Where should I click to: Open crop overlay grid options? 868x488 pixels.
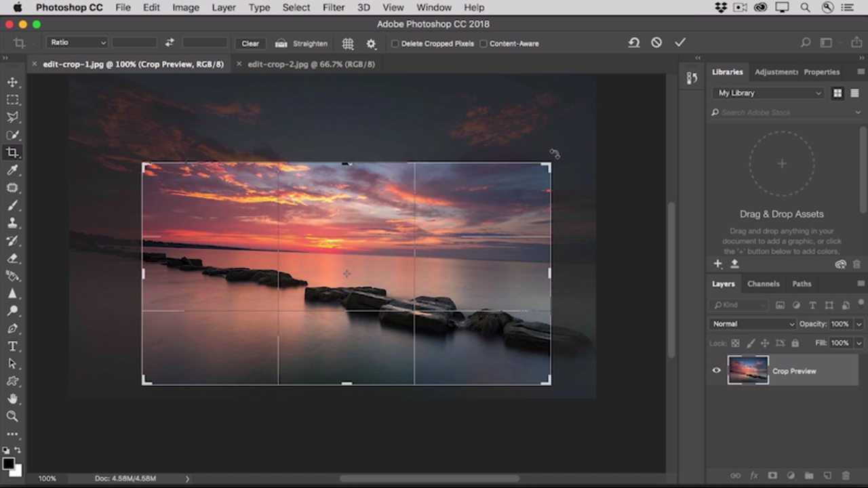click(348, 43)
